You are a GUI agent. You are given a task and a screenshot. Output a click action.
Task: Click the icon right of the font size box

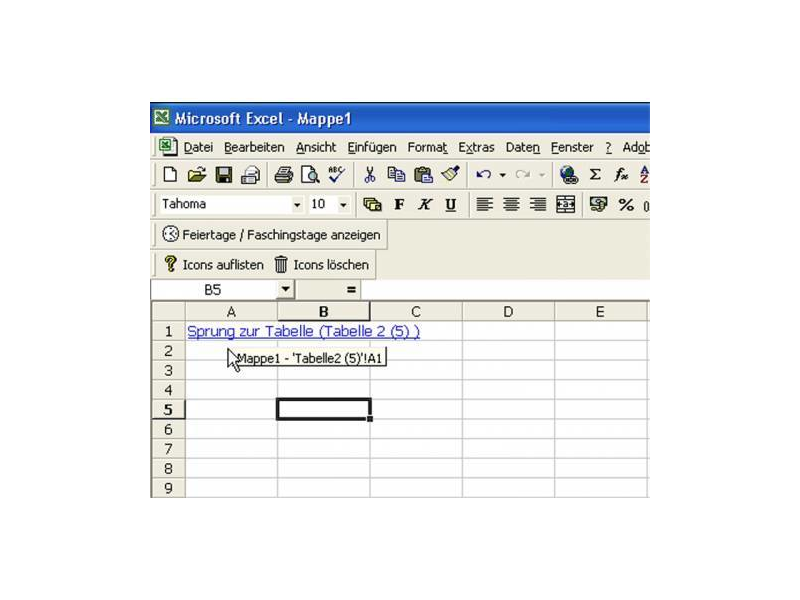pos(372,205)
